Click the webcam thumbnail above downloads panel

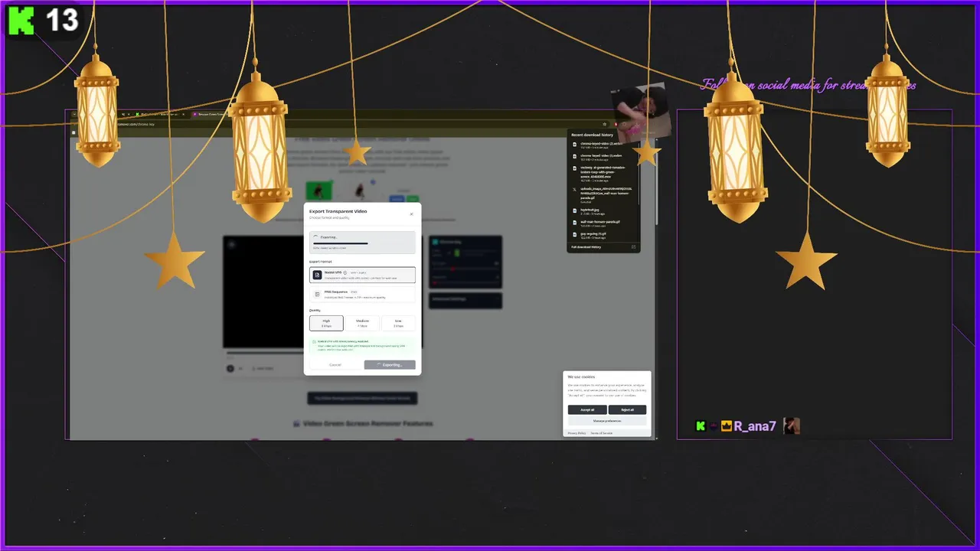pos(641,115)
